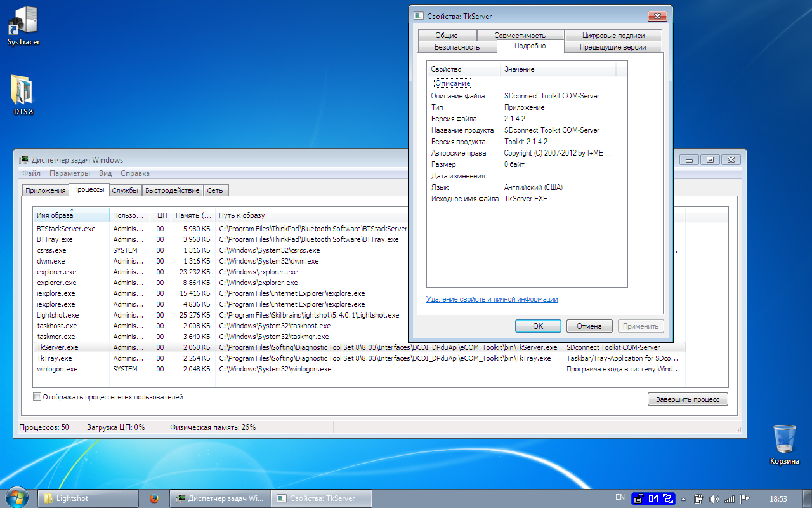Image resolution: width=812 pixels, height=508 pixels.
Task: Select the Процессы tab
Action: click(x=89, y=190)
